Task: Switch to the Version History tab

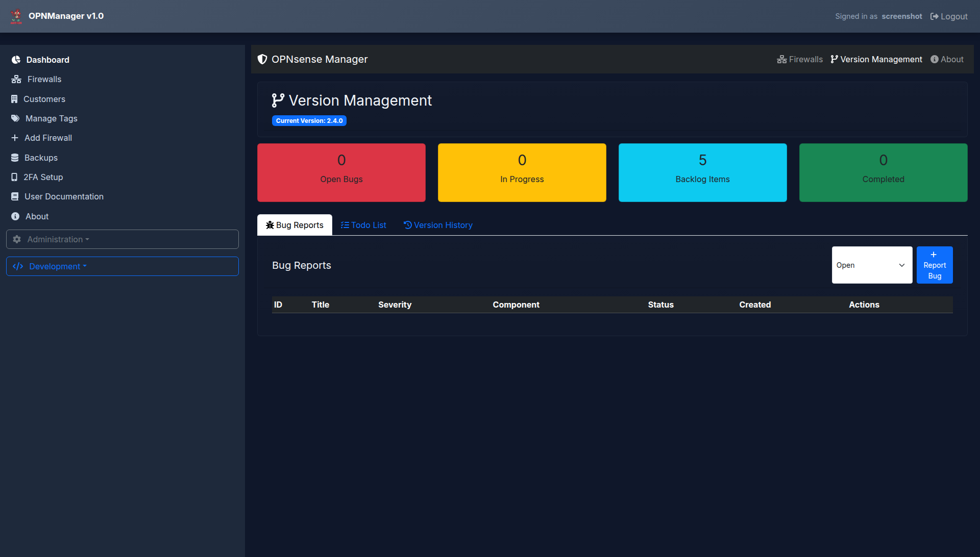Action: pos(438,225)
